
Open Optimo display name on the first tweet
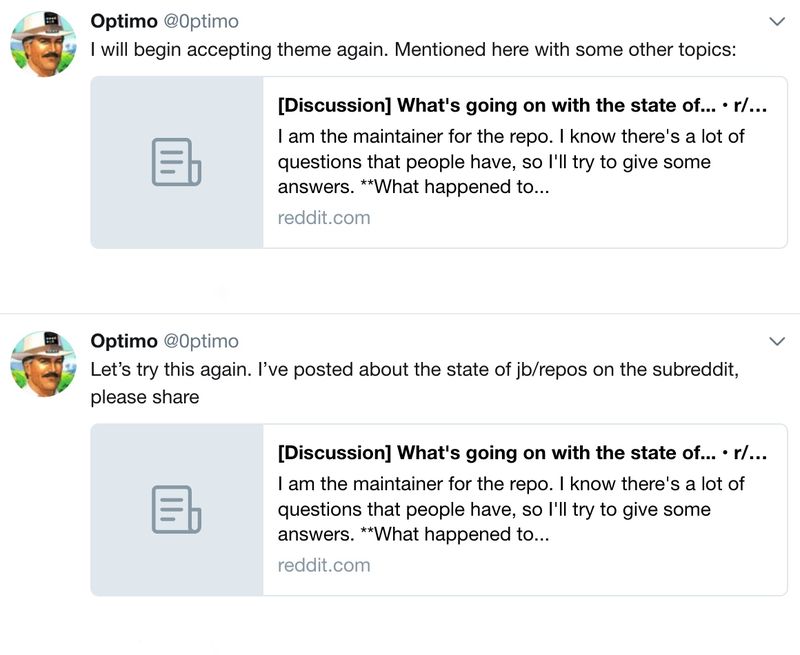(x=124, y=21)
